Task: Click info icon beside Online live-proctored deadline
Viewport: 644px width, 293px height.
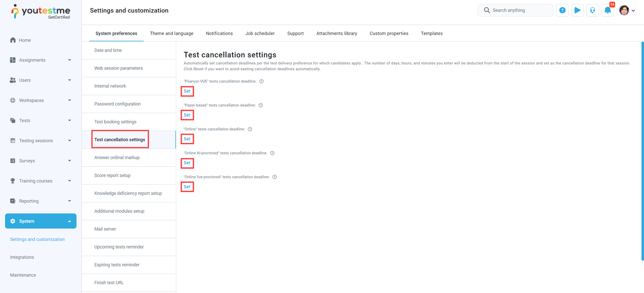Action: (275, 177)
